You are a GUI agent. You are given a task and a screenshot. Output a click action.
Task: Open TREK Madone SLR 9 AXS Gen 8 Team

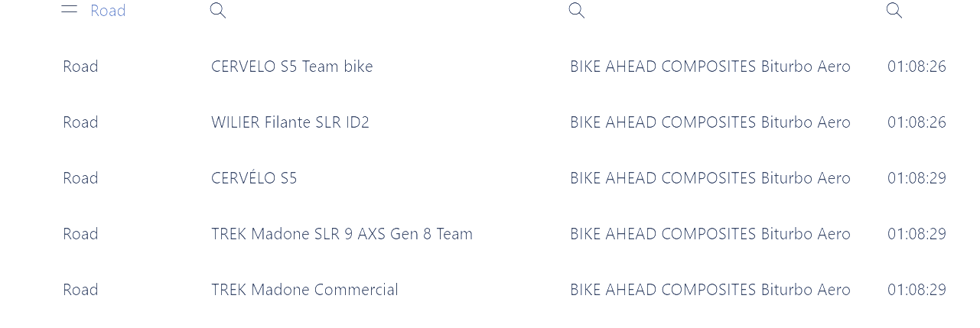(x=342, y=234)
